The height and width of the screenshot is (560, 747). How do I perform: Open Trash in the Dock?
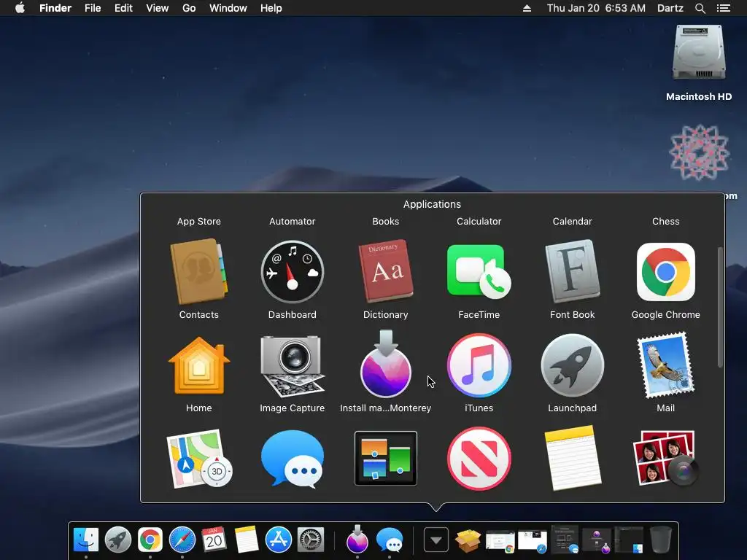tap(661, 539)
